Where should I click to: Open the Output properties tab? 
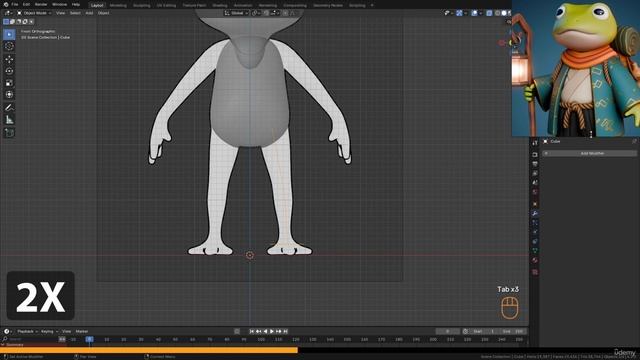point(535,164)
